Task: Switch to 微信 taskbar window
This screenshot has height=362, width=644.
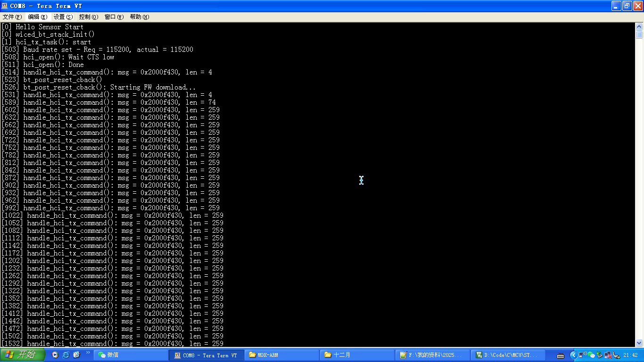Action: [x=131, y=355]
